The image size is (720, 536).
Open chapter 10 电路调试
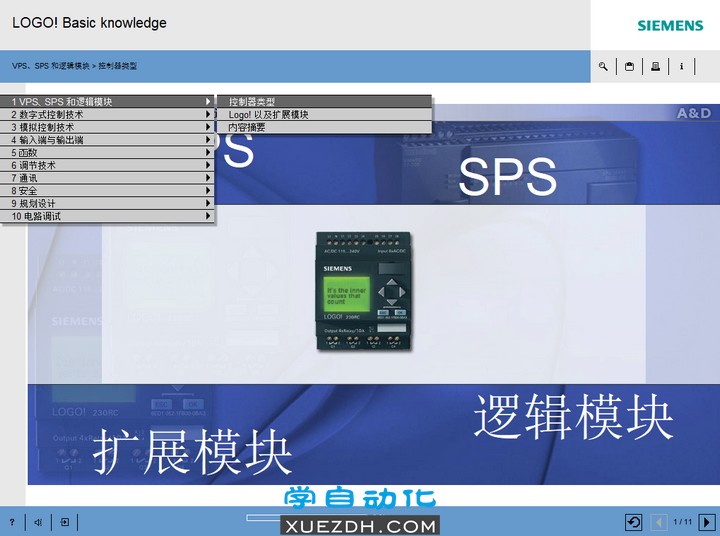107,216
